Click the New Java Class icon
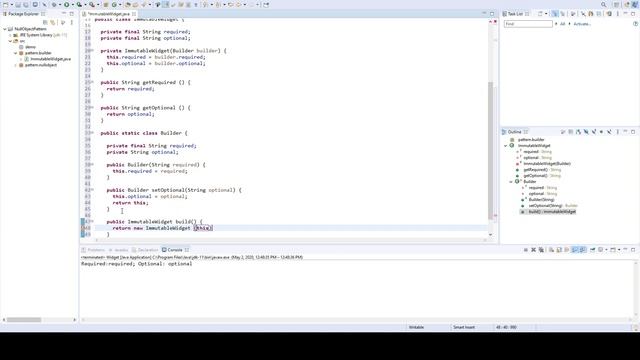Image resolution: width=640 pixels, height=360 pixels. click(x=114, y=4)
